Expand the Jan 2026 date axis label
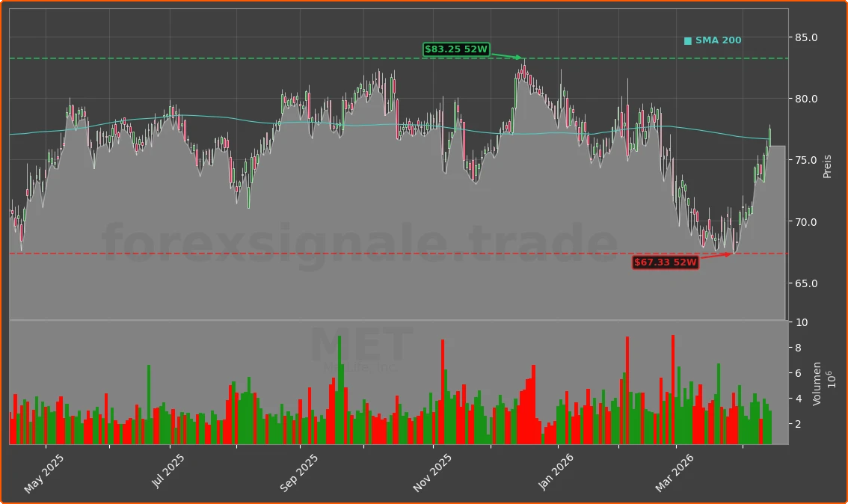The image size is (848, 504). (556, 468)
